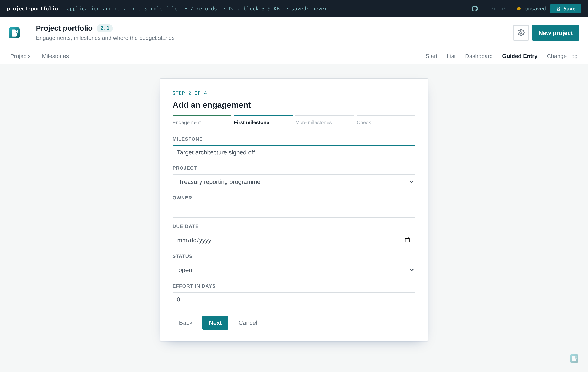
Task: Open the Projects tab
Action: point(21,56)
